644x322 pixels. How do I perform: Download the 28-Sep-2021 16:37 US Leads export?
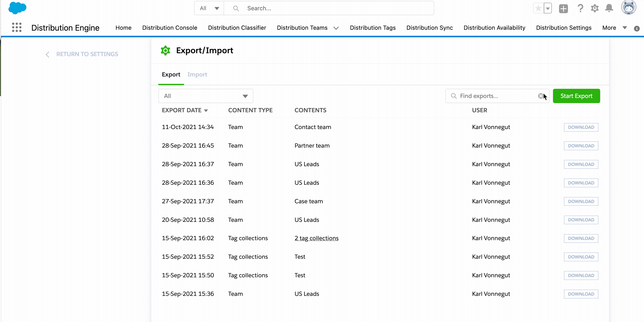click(581, 164)
